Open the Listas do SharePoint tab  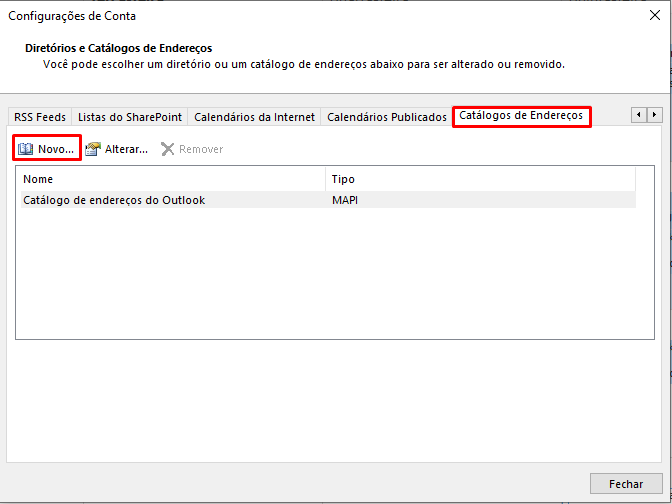[x=130, y=117]
